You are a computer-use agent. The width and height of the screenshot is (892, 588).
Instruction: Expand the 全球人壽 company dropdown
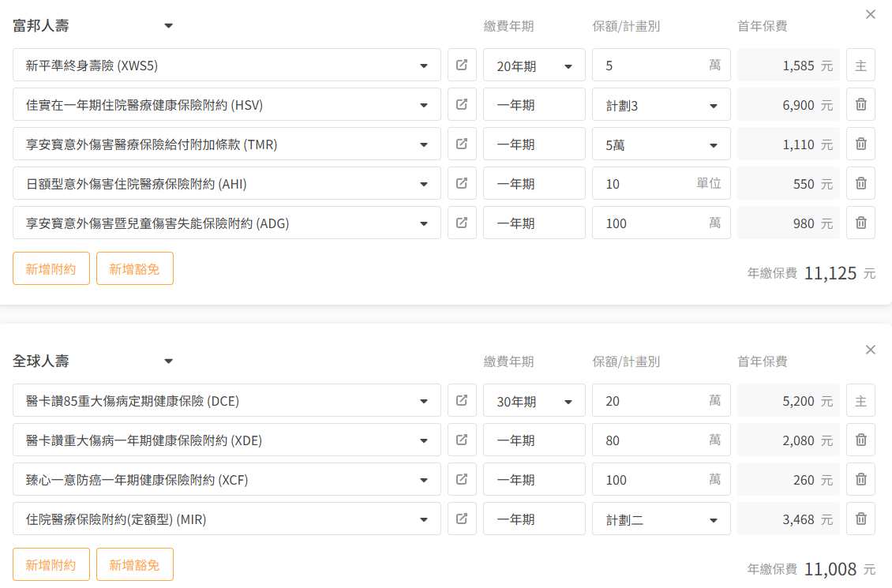pyautogui.click(x=168, y=361)
